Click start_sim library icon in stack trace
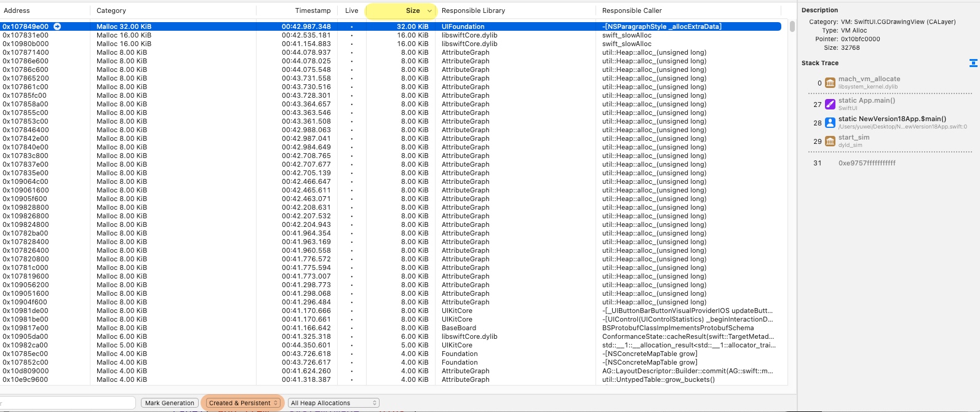The height and width of the screenshot is (412, 980). 830,141
